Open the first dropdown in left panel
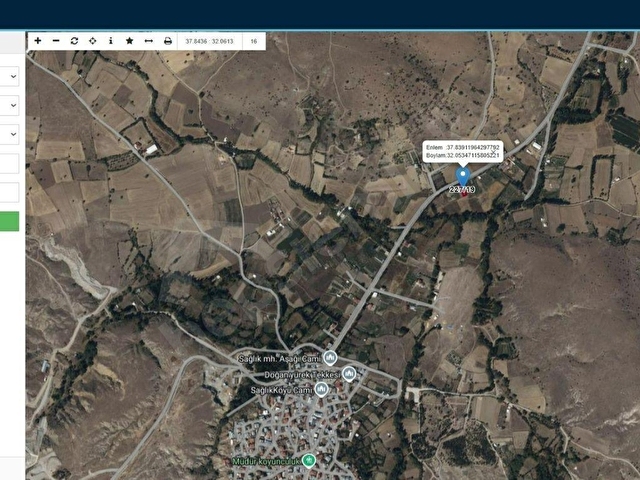This screenshot has width=640, height=480. coord(9,76)
